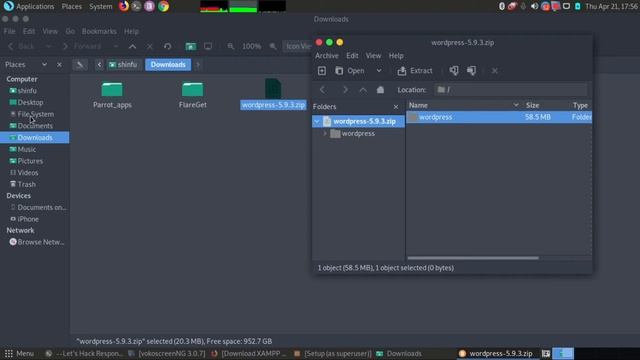The image size is (640, 360).
Task: Click the Open archive button
Action: coord(350,71)
